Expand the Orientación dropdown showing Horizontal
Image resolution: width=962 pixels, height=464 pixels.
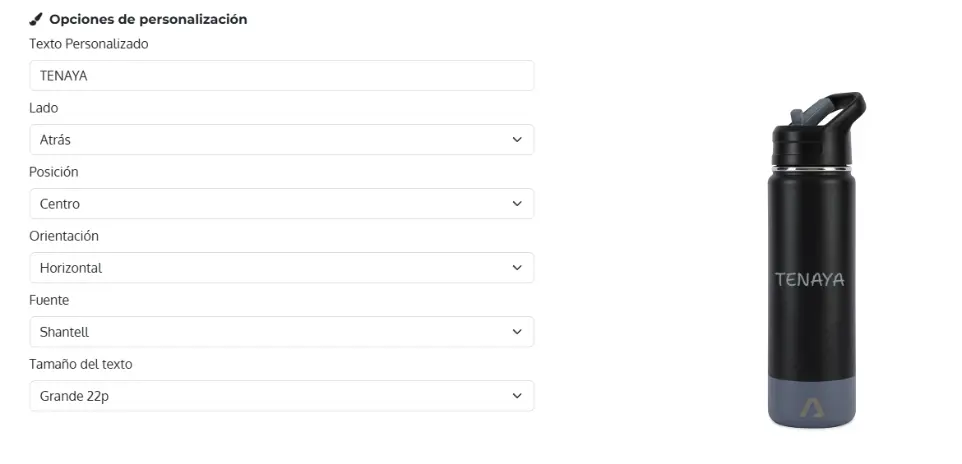point(270,268)
